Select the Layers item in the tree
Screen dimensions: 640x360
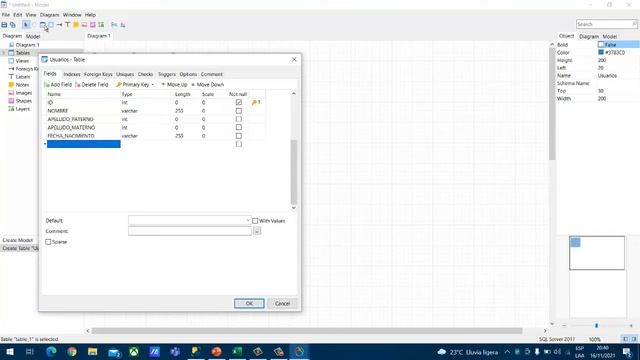click(22, 109)
